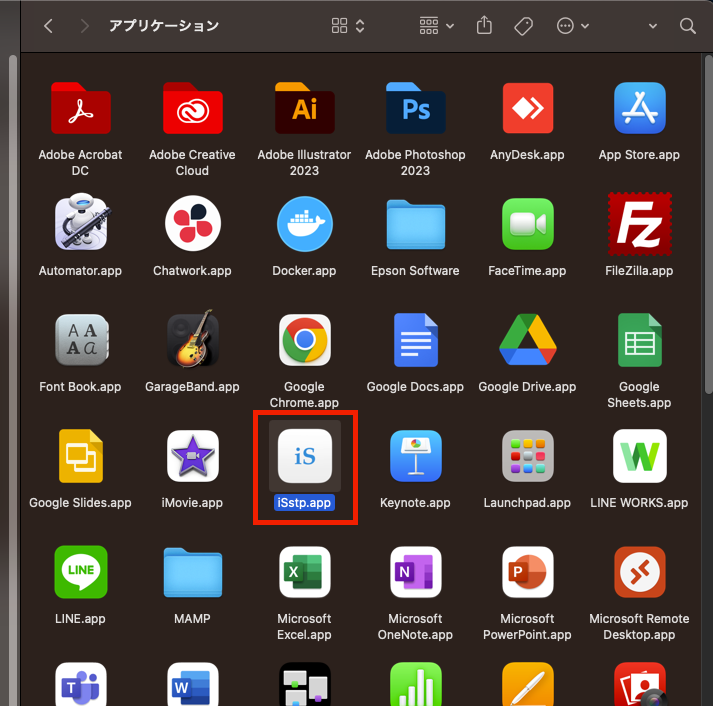713x706 pixels.
Task: Open the ellipsis action menu dropdown
Action: (573, 26)
